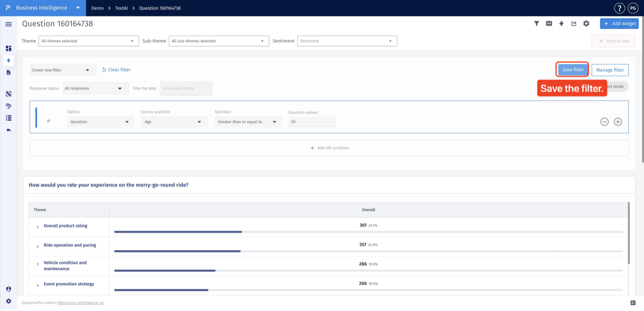Screen dimensions: 644x311
Task: Open the Theme dropdown
Action: point(89,41)
